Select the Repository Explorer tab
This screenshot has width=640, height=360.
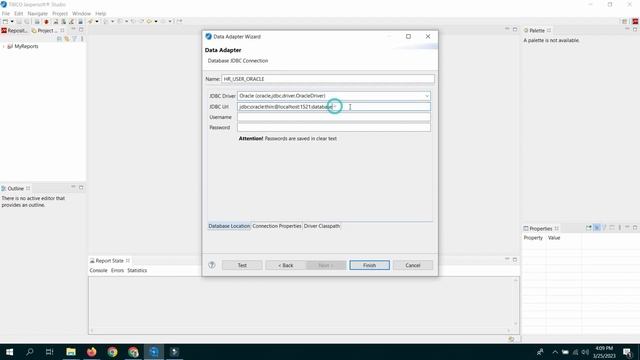15,31
